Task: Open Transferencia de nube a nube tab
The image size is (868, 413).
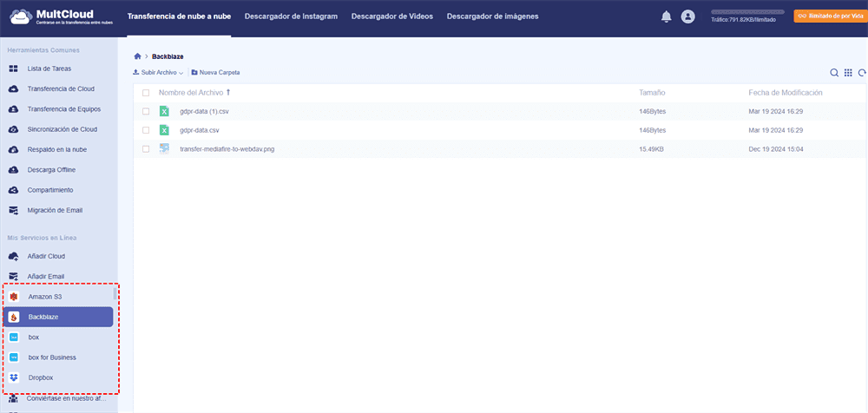Action: coord(180,16)
